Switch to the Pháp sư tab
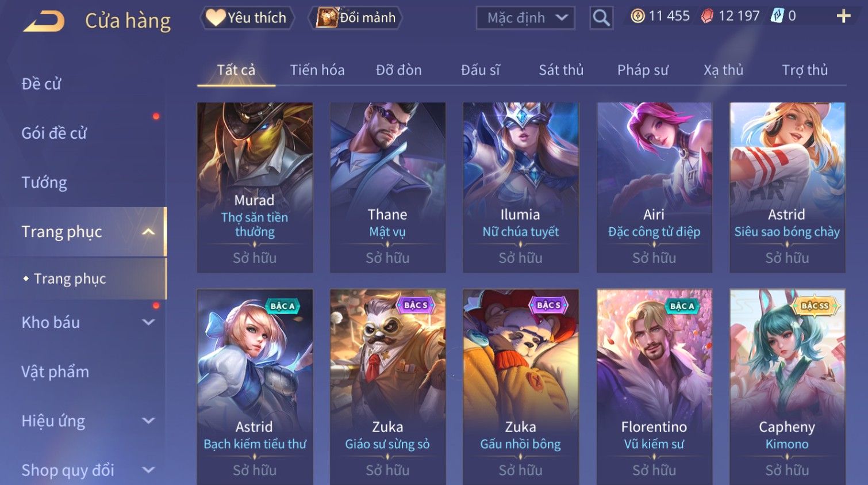 (x=643, y=70)
